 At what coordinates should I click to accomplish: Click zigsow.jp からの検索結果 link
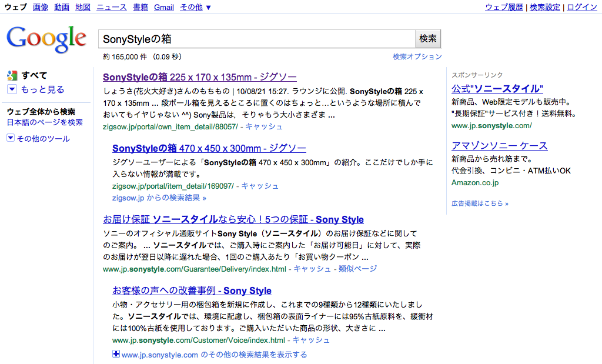coord(159,198)
